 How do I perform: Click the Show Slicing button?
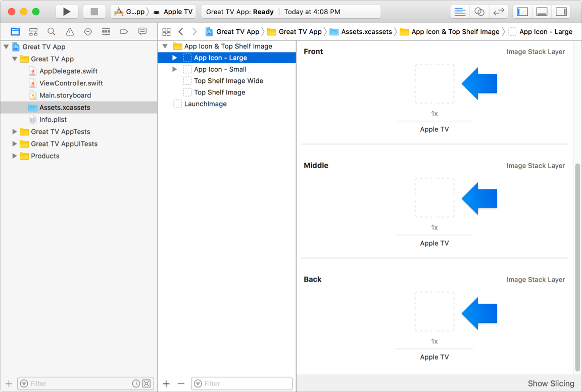point(551,383)
